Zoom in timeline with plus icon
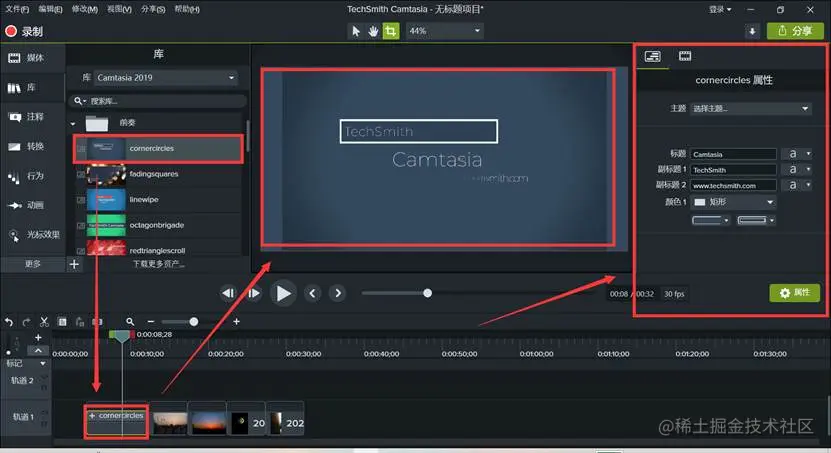Viewport: 831px width, 453px height. coord(236,322)
